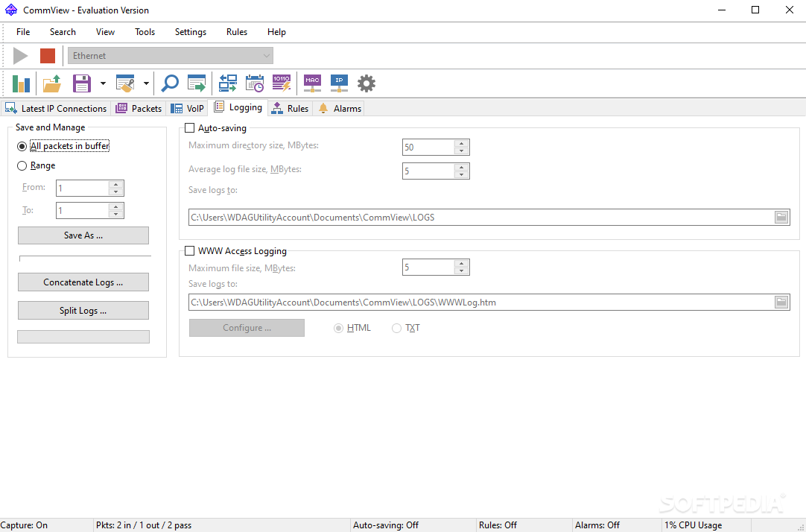Click the From range number field

pos(83,188)
